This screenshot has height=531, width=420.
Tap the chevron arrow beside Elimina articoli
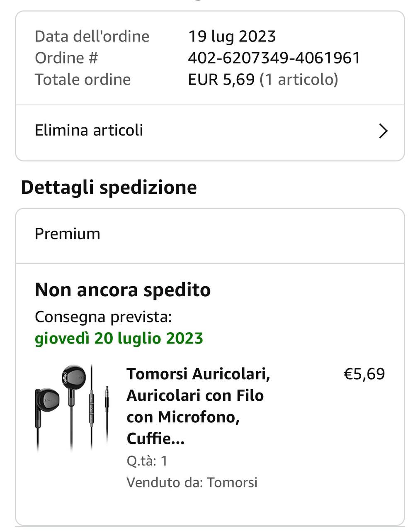point(383,131)
